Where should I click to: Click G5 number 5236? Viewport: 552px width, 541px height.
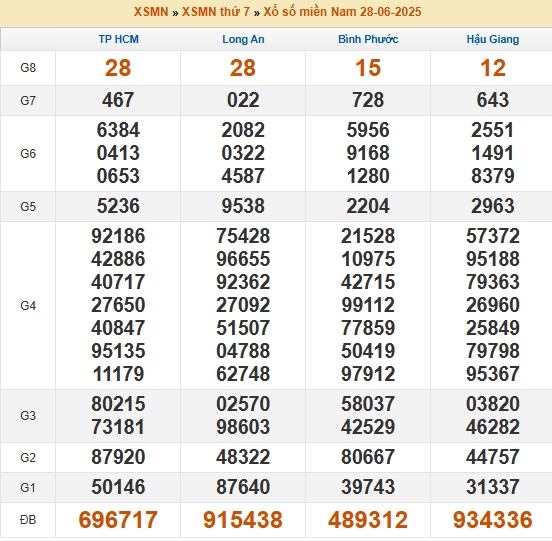pos(118,206)
